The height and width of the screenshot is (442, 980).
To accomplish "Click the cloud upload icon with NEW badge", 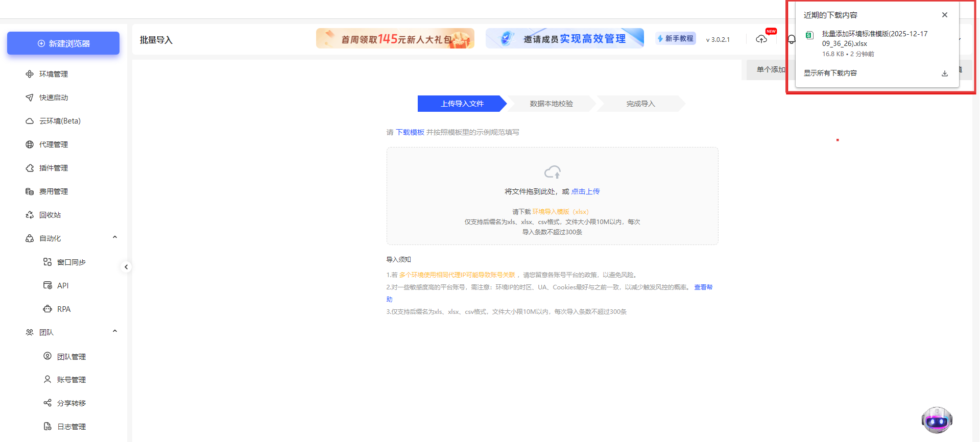I will [761, 39].
